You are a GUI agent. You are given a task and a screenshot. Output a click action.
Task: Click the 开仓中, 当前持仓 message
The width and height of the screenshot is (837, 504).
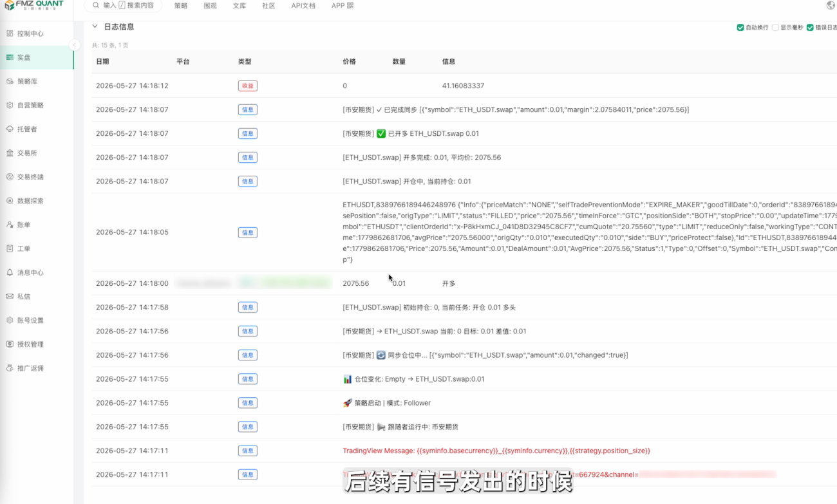pyautogui.click(x=407, y=182)
